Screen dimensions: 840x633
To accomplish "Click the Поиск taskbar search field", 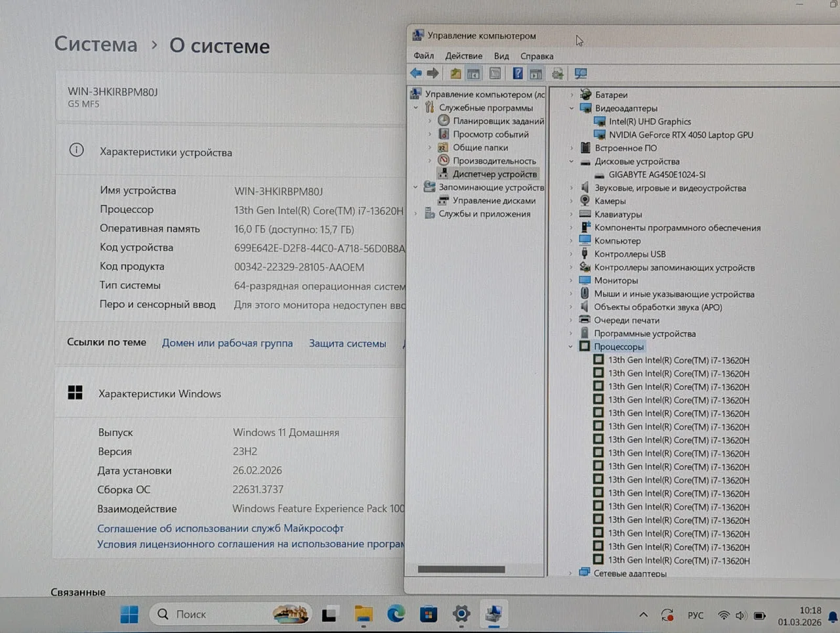I will [x=230, y=615].
